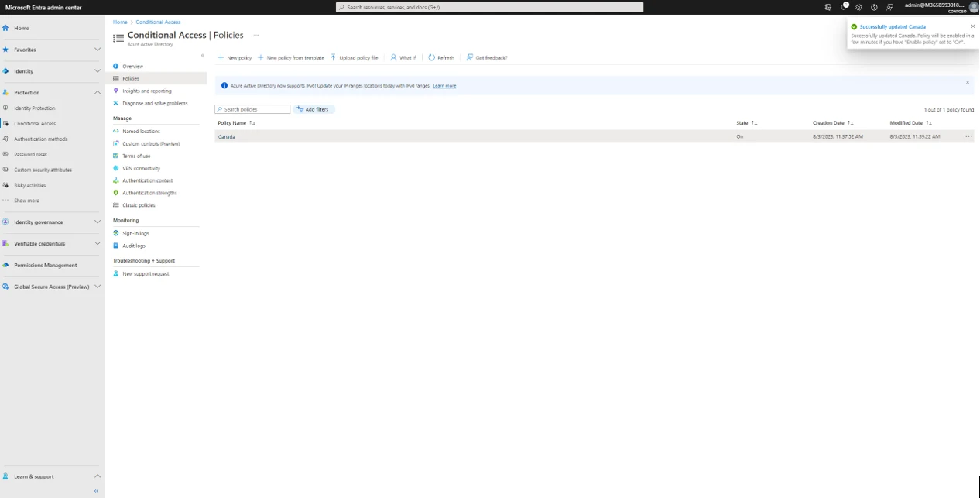Click the Refresh icon in toolbar
The image size is (980, 498).
point(432,58)
